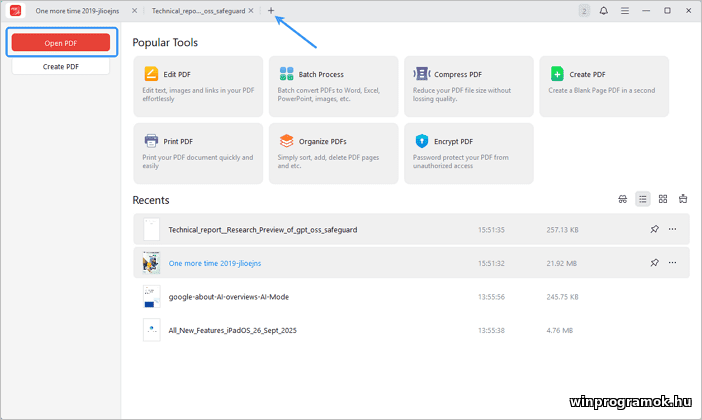Add a new tab with plus button
The width and height of the screenshot is (702, 420).
(x=270, y=10)
